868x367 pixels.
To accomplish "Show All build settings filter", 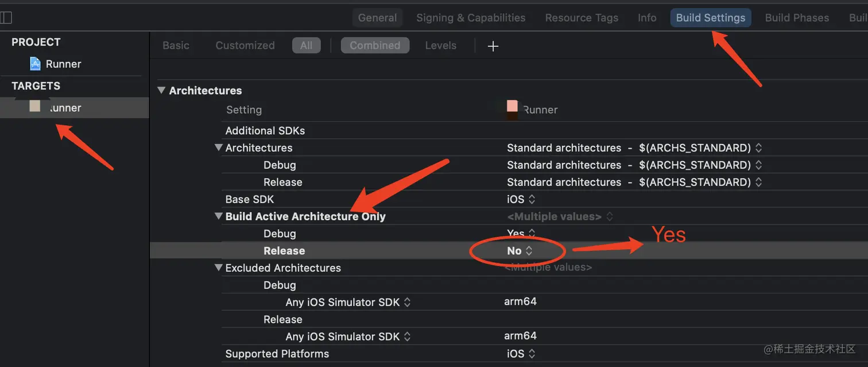I will click(306, 45).
